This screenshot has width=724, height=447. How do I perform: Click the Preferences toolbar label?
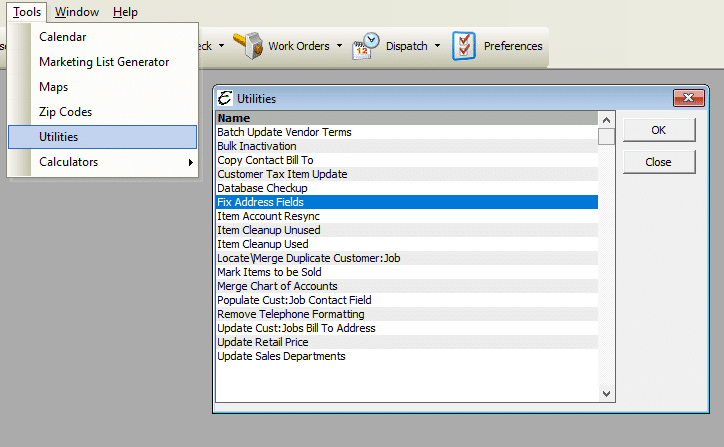click(513, 46)
